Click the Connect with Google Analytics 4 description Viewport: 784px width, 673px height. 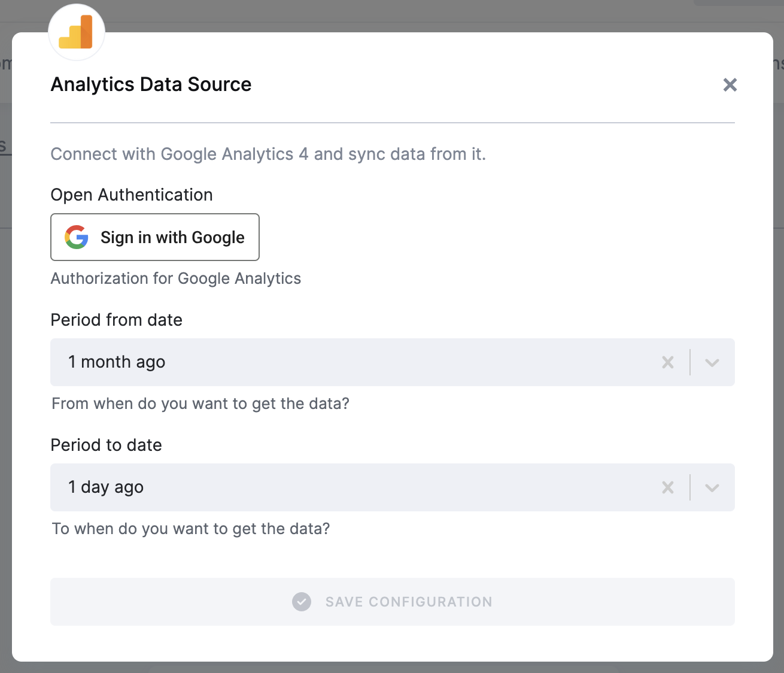pyautogui.click(x=268, y=154)
